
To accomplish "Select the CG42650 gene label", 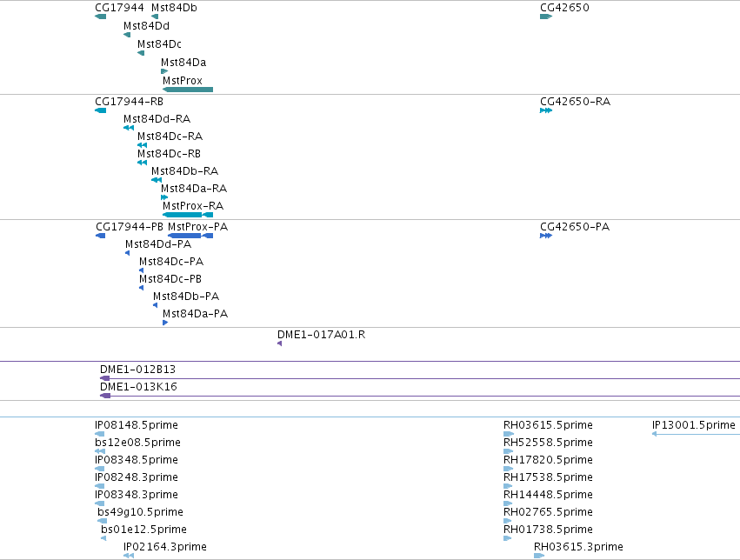I will (x=564, y=8).
